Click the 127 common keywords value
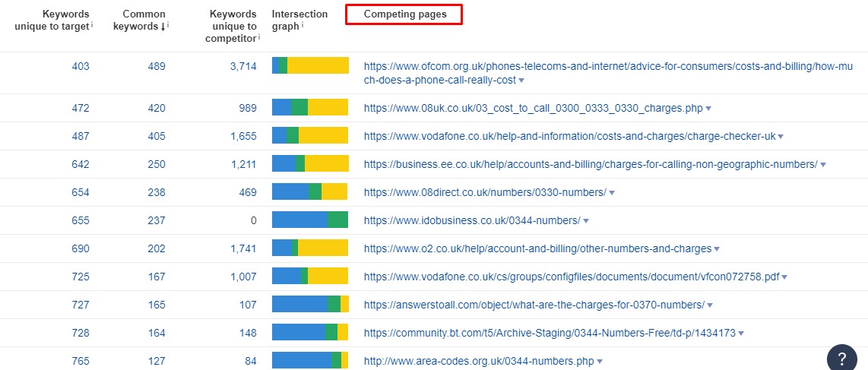Screen dimensions: 868x370 point(157,362)
